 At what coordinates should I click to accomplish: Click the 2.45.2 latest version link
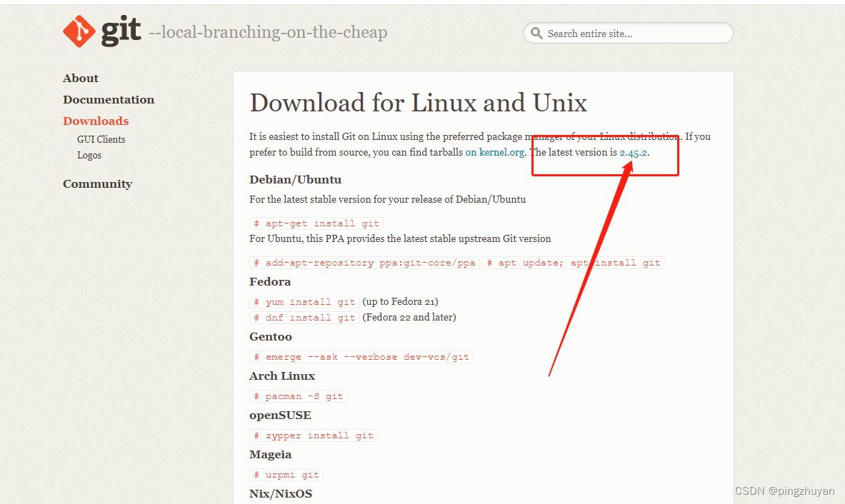coord(633,152)
